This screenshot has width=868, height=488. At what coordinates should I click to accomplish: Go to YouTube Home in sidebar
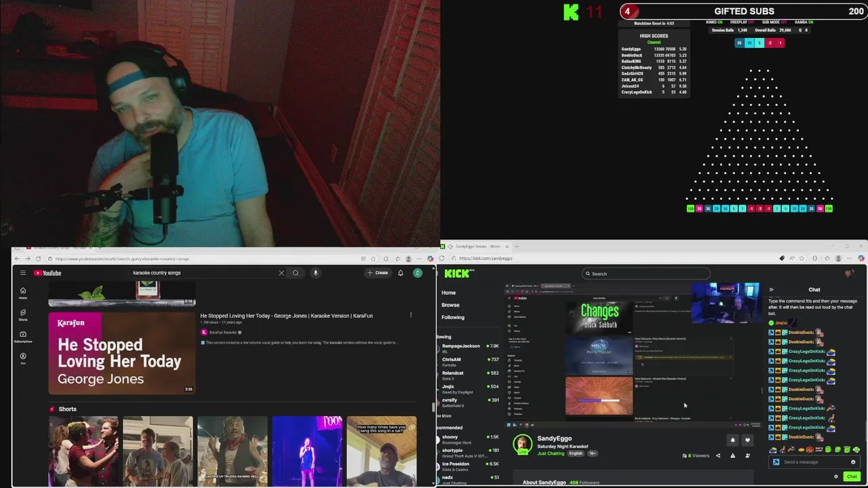pos(23,293)
